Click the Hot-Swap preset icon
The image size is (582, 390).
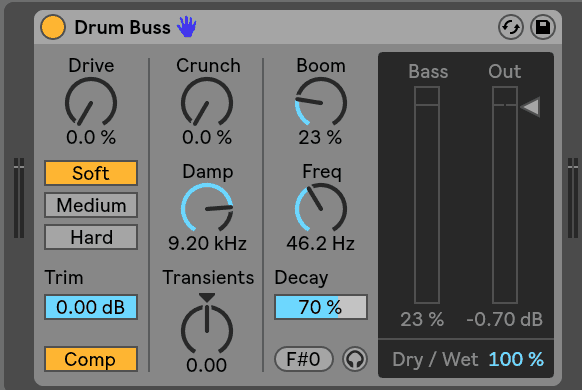tap(510, 27)
